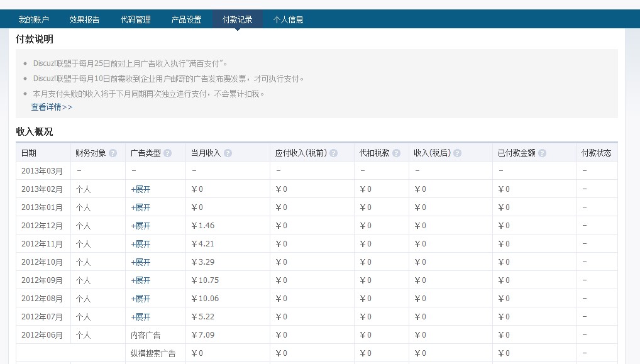
Task: Go to the 产品设置 tab
Action: [x=187, y=19]
